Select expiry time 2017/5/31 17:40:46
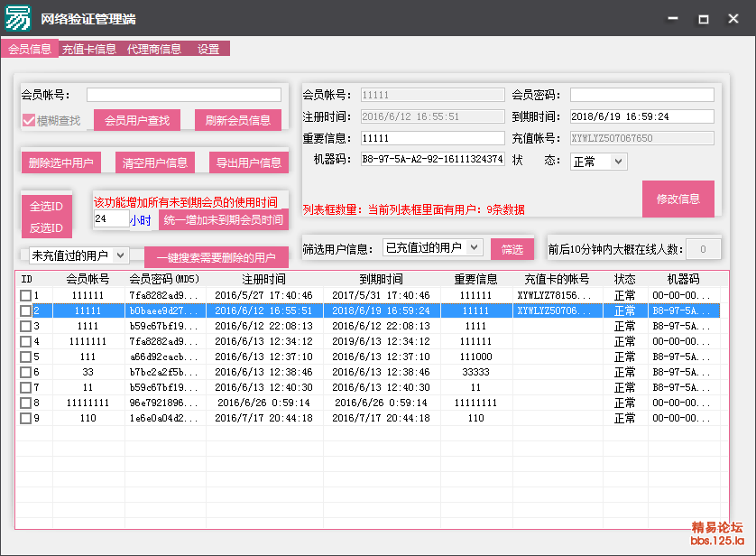This screenshot has height=556, width=756. point(381,295)
